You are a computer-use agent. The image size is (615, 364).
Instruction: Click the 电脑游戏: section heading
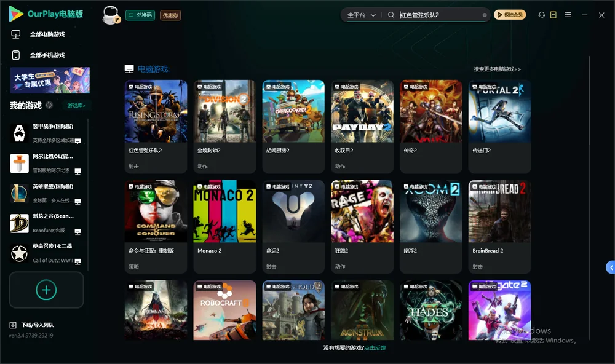tap(153, 69)
